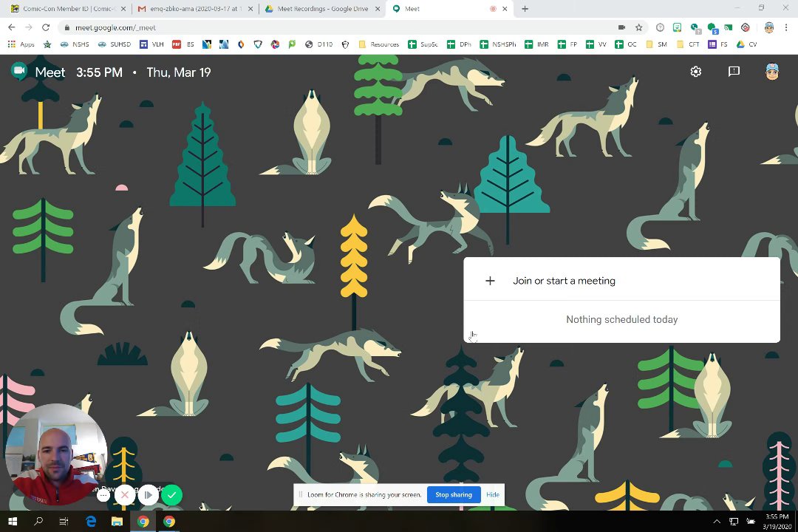Close the Comic-Con Member ID tab
Image resolution: width=798 pixels, height=532 pixels.
click(x=123, y=9)
